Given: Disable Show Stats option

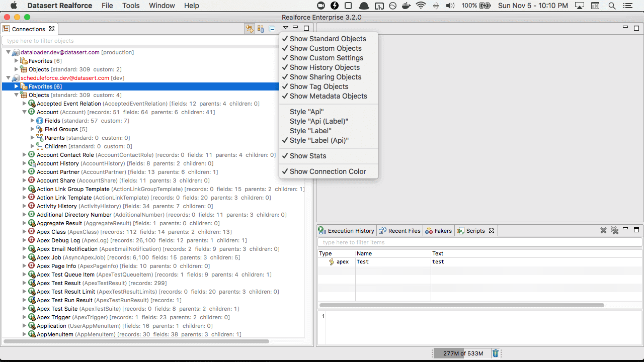Looking at the screenshot, I should [x=329, y=156].
